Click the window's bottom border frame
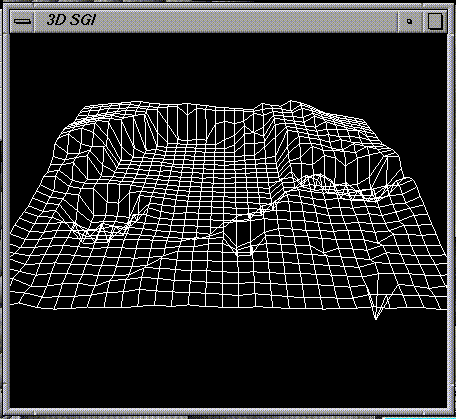The image size is (456, 419). [228, 412]
